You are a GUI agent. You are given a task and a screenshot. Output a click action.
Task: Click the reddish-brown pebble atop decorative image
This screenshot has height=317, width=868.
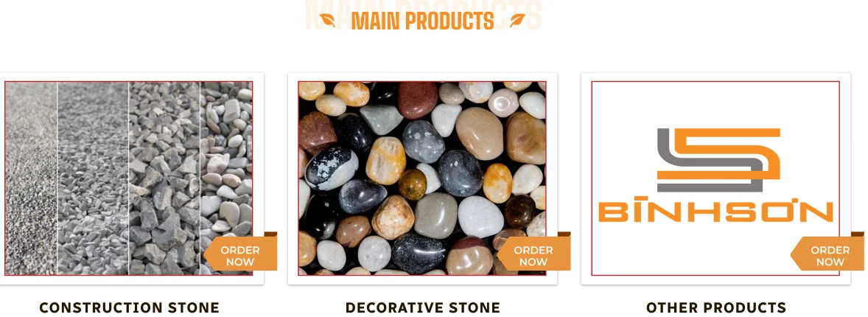[418, 100]
